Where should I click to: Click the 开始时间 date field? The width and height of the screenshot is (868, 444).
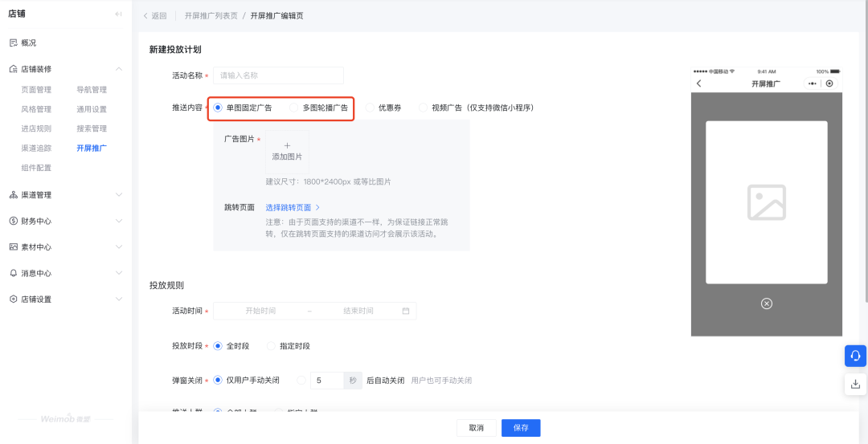pyautogui.click(x=260, y=311)
